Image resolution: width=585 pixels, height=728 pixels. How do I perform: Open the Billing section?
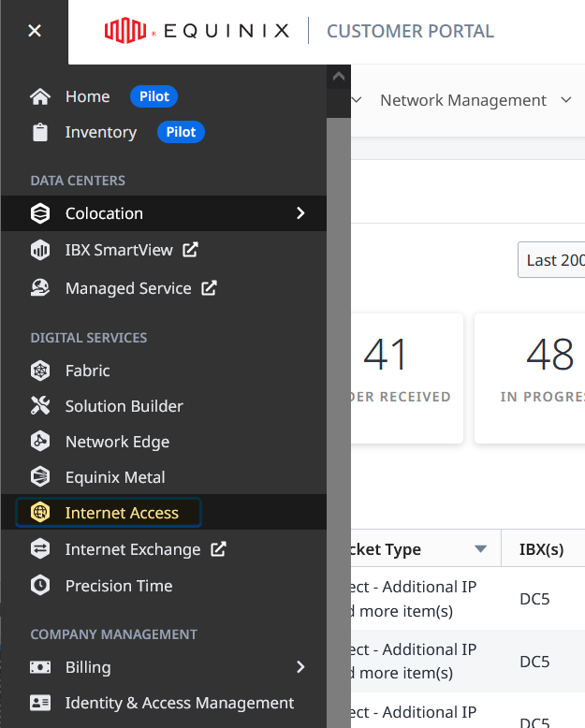pos(88,667)
